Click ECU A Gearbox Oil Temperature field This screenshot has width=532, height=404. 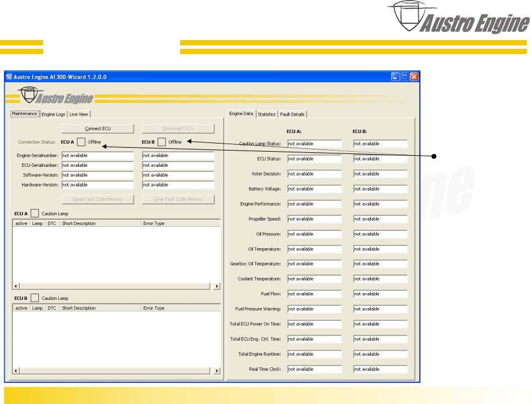tap(314, 264)
